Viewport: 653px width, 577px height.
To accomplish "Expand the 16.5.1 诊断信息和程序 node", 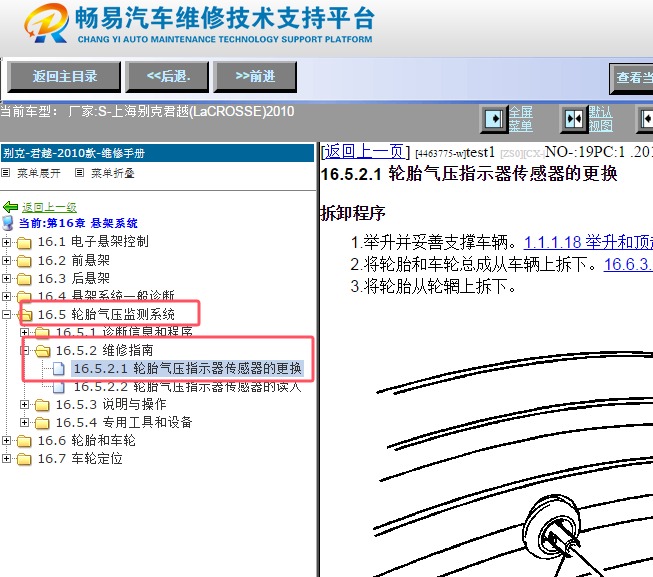I will 25,332.
